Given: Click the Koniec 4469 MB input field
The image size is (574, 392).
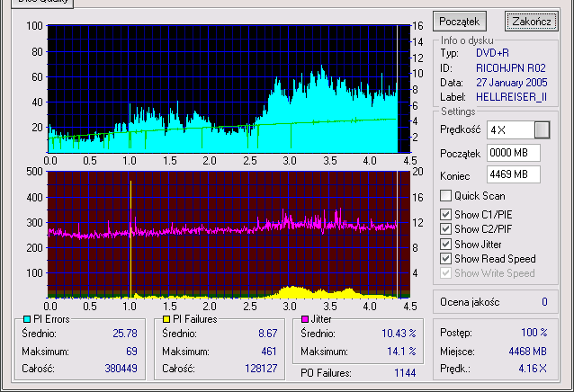Looking at the screenshot, I should 513,174.
